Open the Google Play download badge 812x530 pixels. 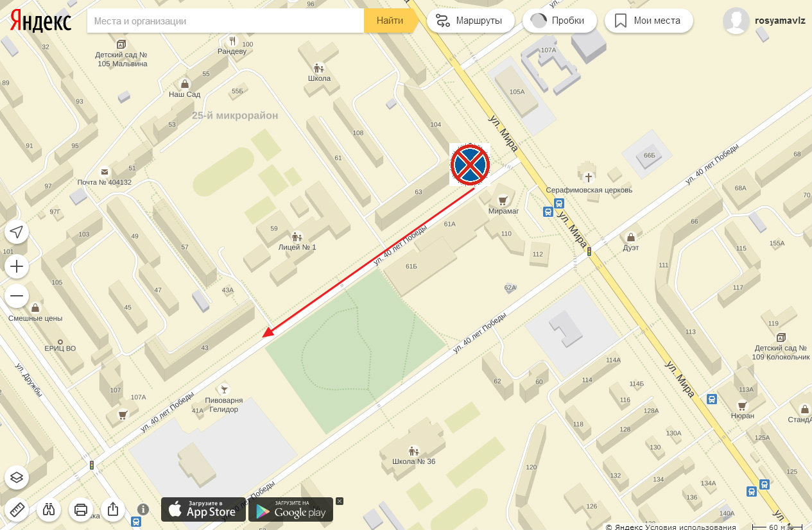pos(291,509)
